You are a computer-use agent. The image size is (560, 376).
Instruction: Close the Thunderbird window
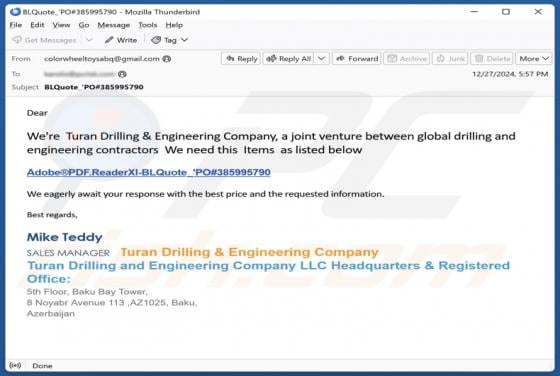point(538,12)
